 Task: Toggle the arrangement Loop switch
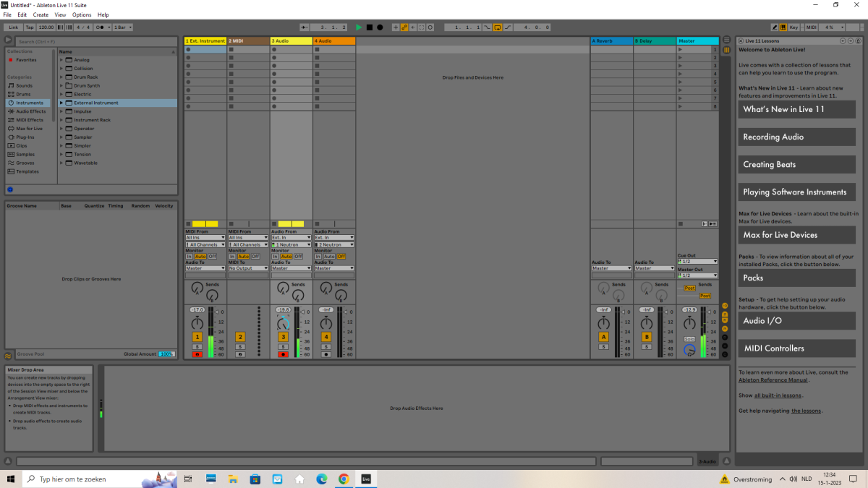point(498,27)
